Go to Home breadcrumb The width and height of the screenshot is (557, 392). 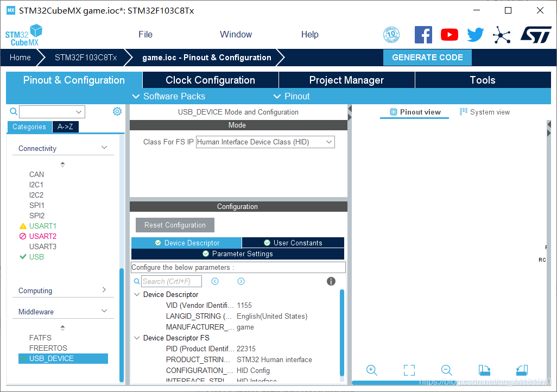pyautogui.click(x=20, y=58)
